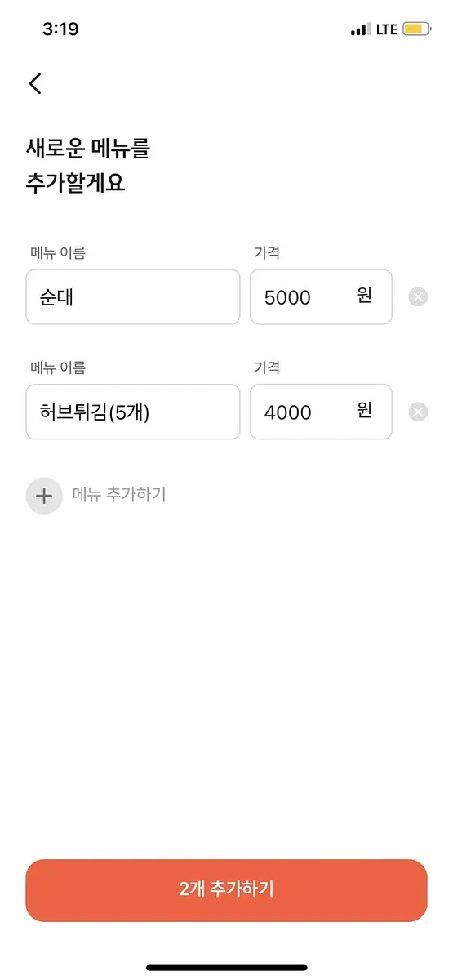
Task: Tap the 3:19 clock in status bar
Action: pos(60,29)
